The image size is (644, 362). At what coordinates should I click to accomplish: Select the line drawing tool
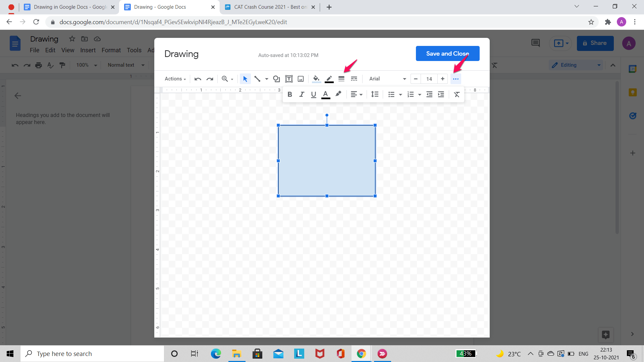click(257, 79)
